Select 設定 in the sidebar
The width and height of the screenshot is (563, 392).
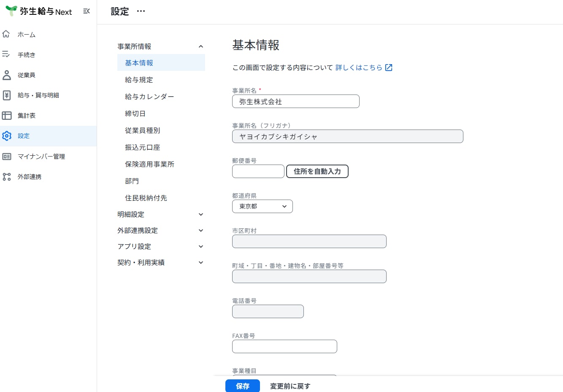pyautogui.click(x=48, y=136)
